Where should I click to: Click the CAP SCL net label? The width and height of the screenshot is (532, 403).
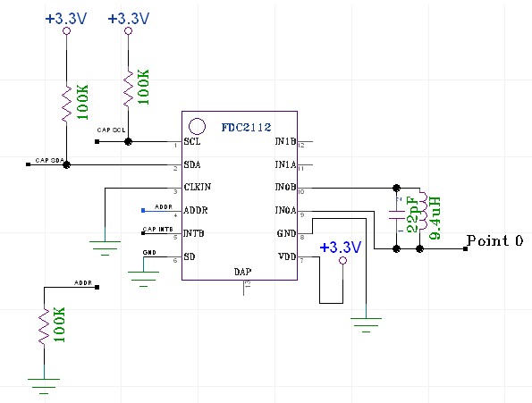111,130
